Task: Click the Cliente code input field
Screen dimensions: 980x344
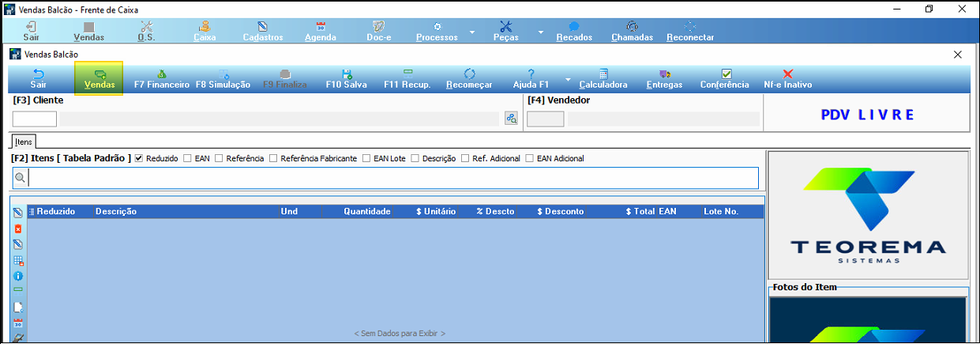Action: click(35, 119)
